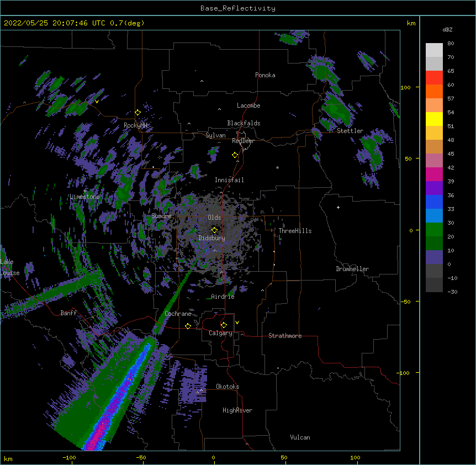
Task: Select the violet swatch between 39 and 36
Action: pos(434,188)
